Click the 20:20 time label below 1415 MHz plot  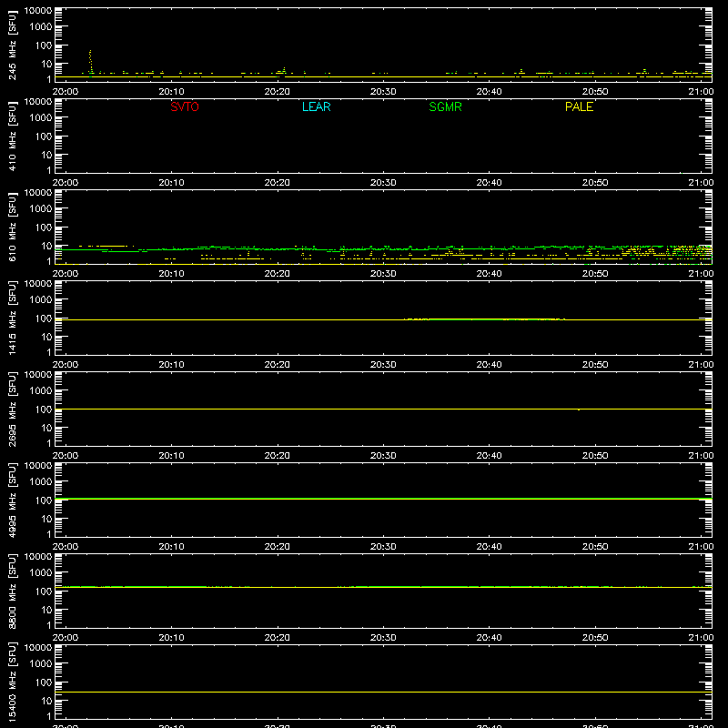coord(278,365)
